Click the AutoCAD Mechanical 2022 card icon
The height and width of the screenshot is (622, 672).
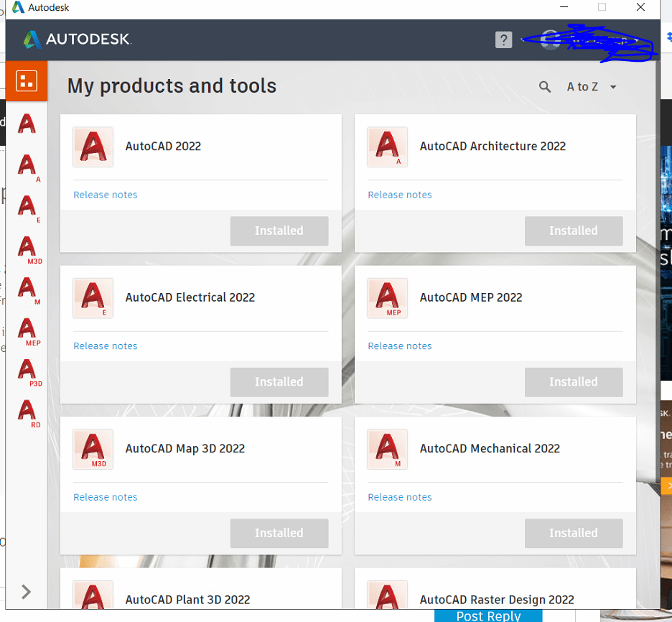coord(388,449)
